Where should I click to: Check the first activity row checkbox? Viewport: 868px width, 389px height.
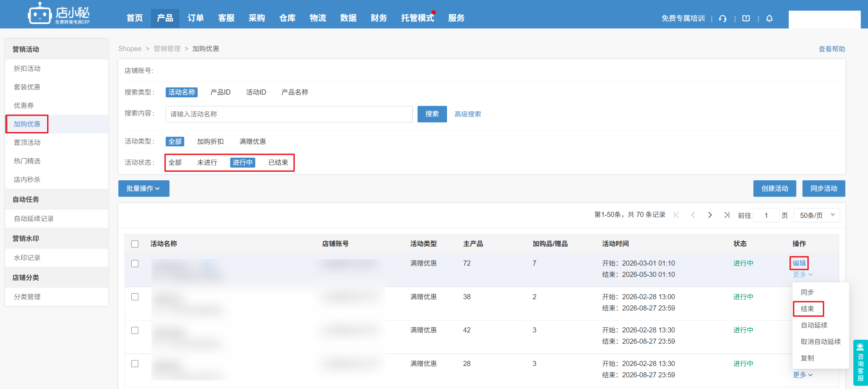pos(135,263)
